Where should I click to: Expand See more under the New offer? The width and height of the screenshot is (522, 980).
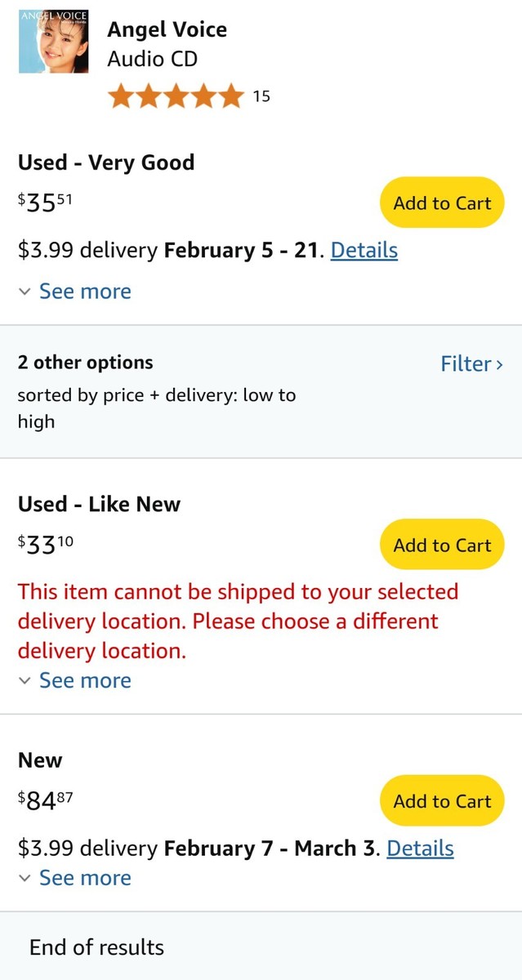(x=84, y=878)
